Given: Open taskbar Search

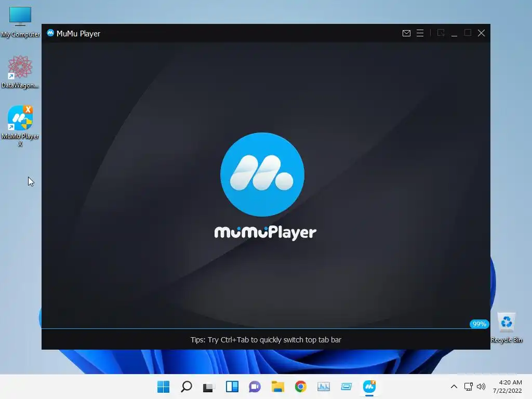Looking at the screenshot, I should coord(187,387).
